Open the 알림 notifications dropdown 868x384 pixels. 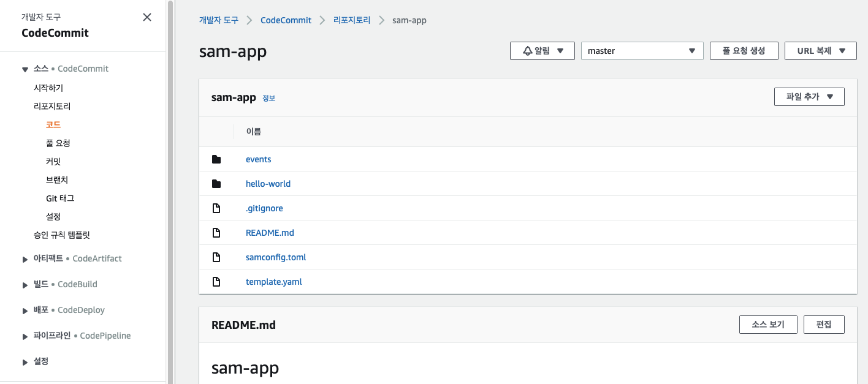(x=542, y=51)
